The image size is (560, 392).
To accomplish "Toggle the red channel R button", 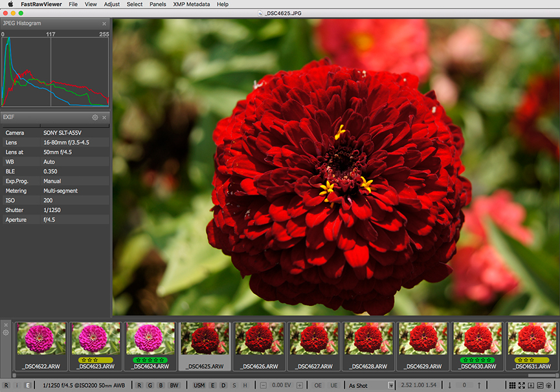I will (x=139, y=386).
